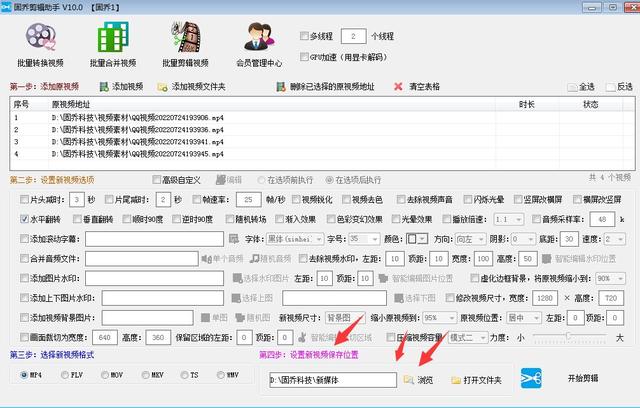
Task: Click 开始剪辑 text button
Action: pos(583,378)
